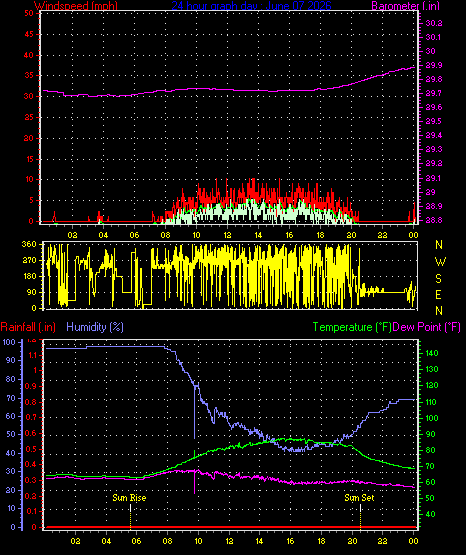Click the 110 temperature axis value
Image resolution: width=466 pixels, height=555 pixels.
(x=432, y=402)
